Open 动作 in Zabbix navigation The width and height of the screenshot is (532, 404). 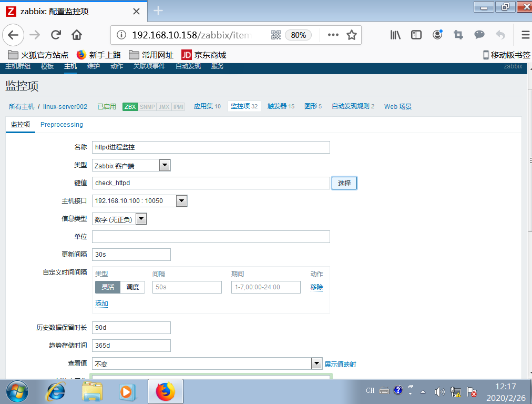pyautogui.click(x=117, y=66)
